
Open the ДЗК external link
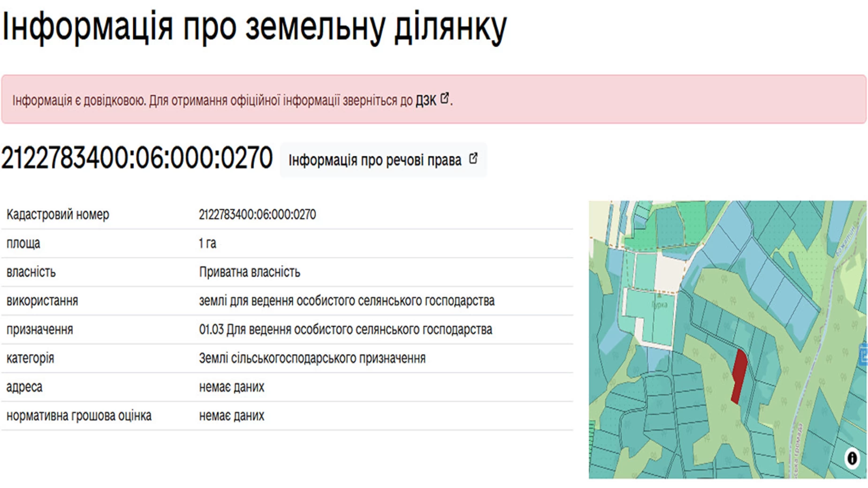(432, 100)
